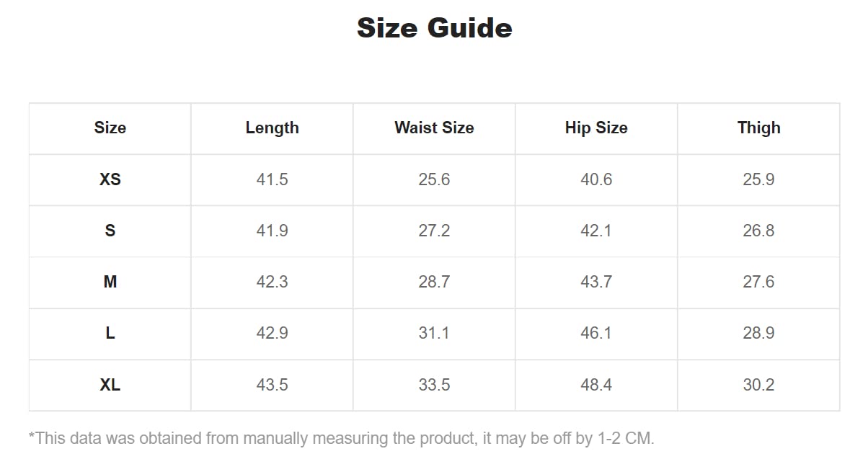
Task: Select the Thigh column header
Action: point(758,128)
